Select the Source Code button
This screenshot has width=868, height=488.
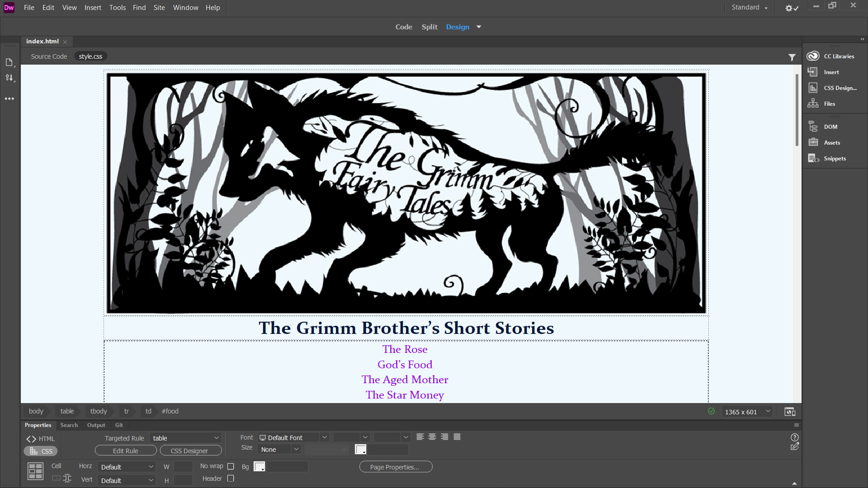click(x=49, y=56)
